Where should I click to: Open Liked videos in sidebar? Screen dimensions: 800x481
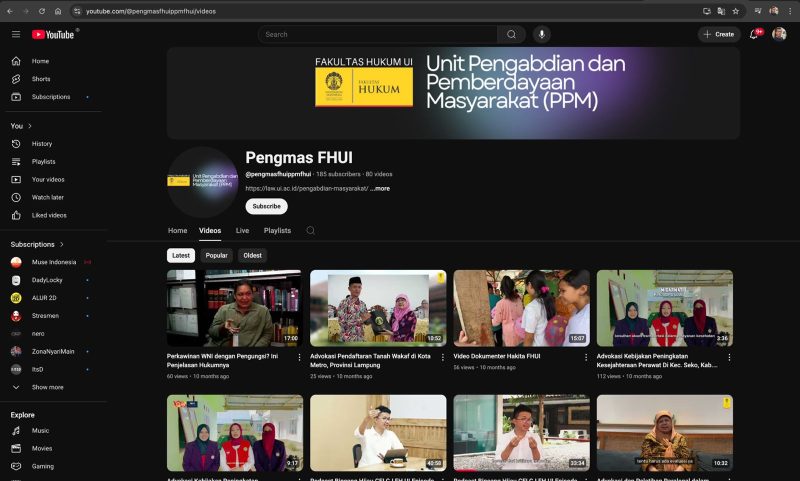pyautogui.click(x=49, y=215)
